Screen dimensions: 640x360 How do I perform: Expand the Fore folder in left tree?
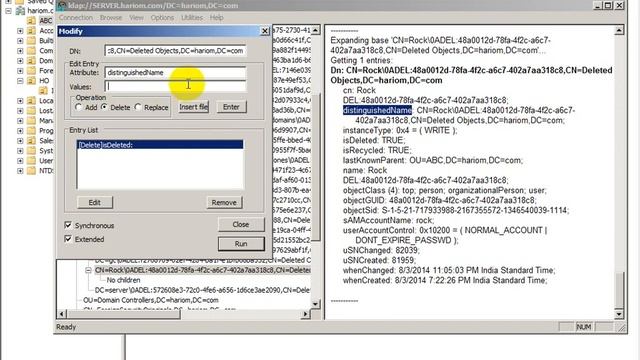(x=20, y=71)
